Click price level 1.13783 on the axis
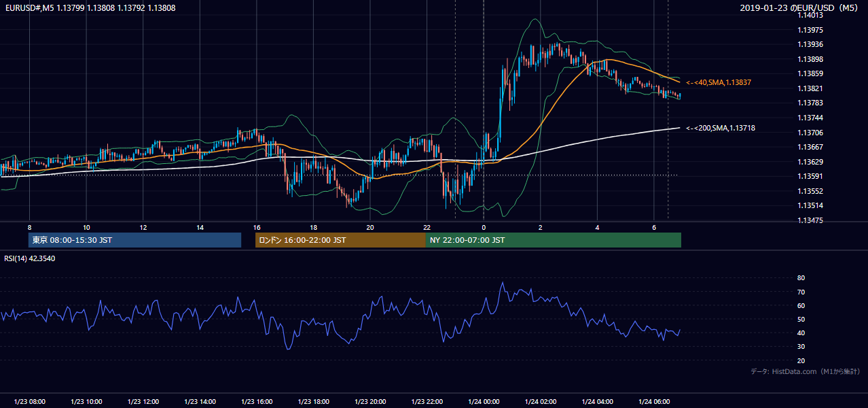868x408 pixels. click(810, 103)
